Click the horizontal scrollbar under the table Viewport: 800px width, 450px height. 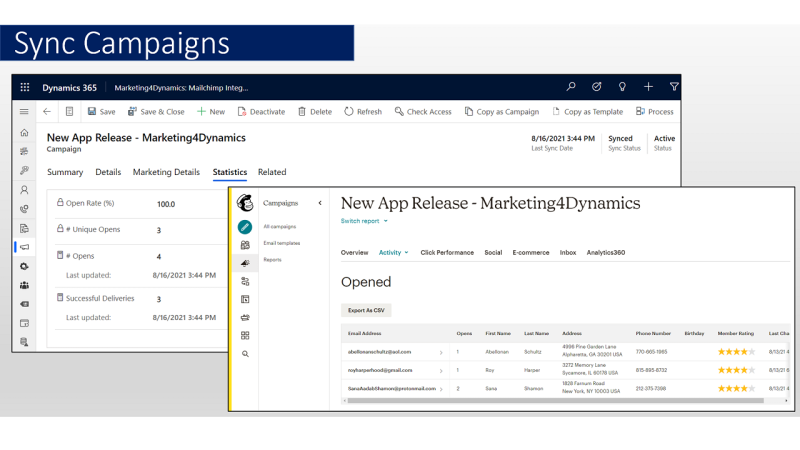[555, 400]
